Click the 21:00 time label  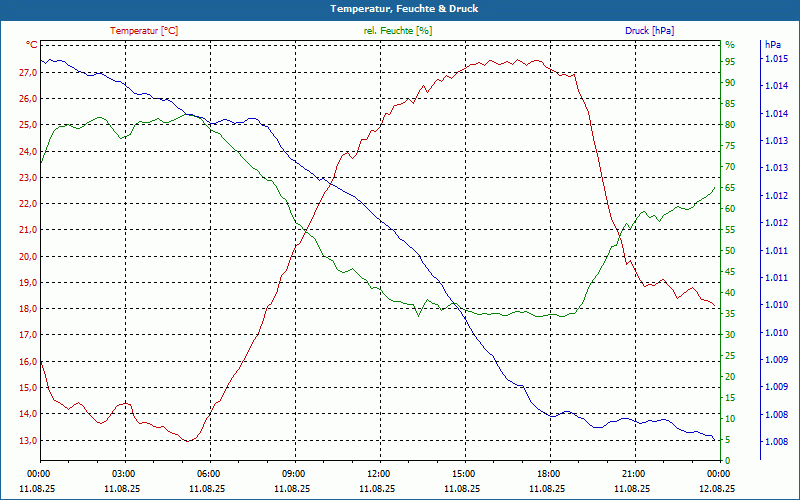coord(633,473)
